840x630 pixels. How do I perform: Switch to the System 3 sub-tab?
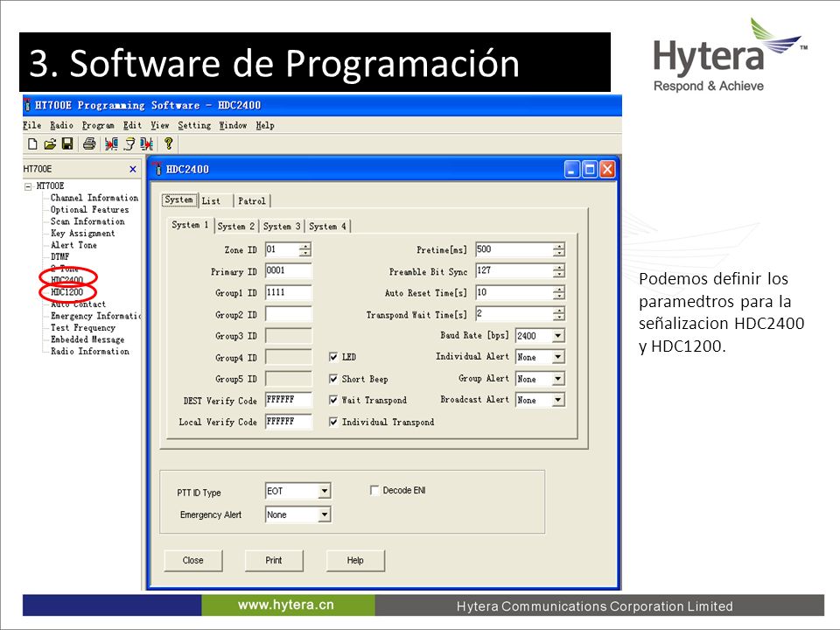tap(282, 227)
